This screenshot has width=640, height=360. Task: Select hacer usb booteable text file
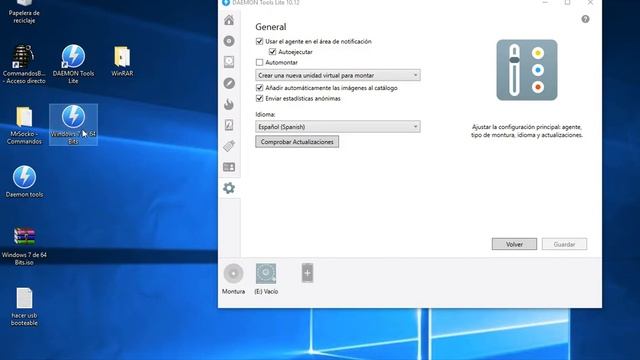tap(24, 307)
